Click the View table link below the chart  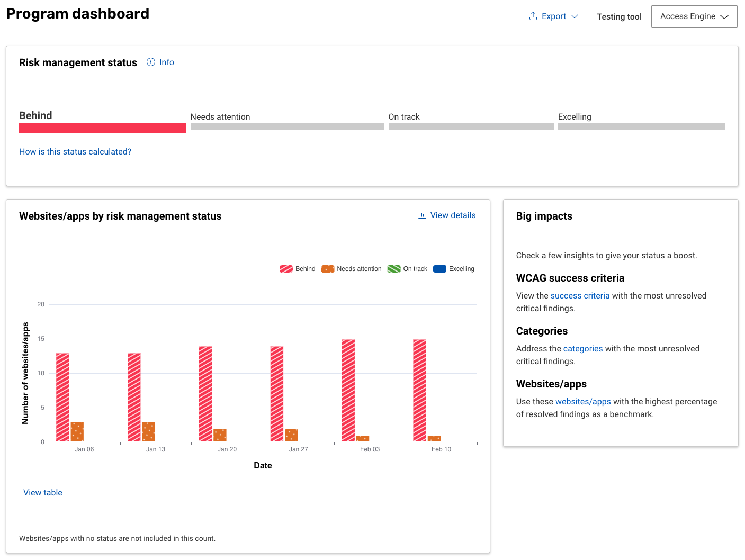coord(42,492)
